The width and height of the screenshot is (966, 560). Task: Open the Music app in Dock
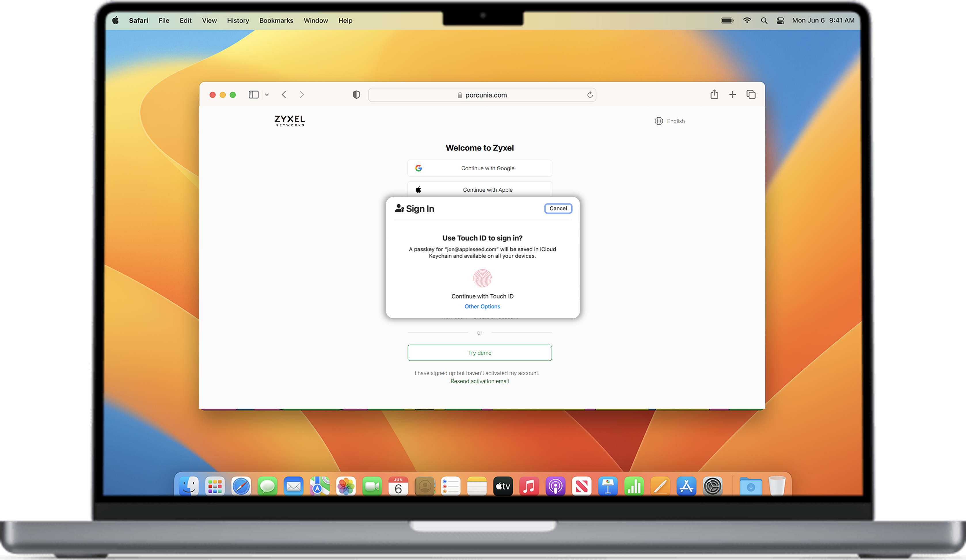point(529,486)
